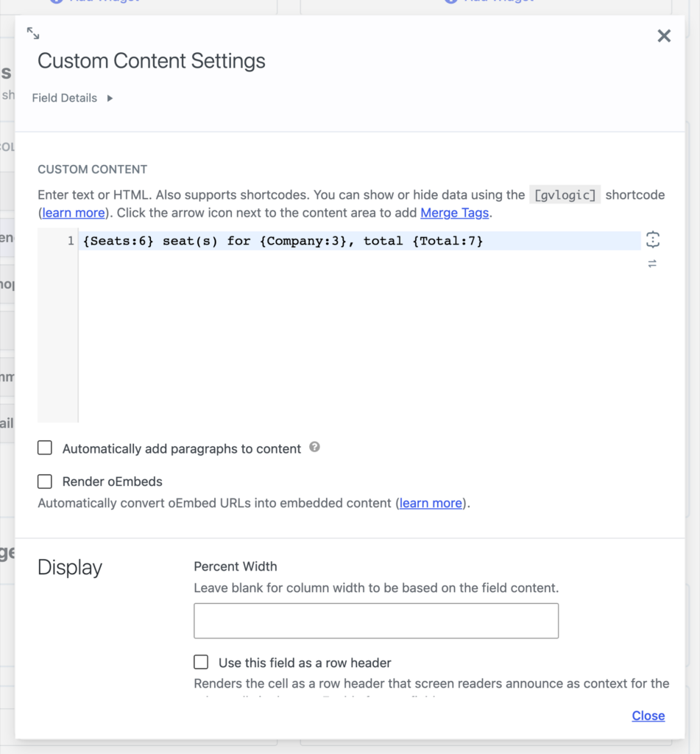The image size is (700, 754).
Task: Enable Automatically add paragraphs to content
Action: tap(45, 448)
